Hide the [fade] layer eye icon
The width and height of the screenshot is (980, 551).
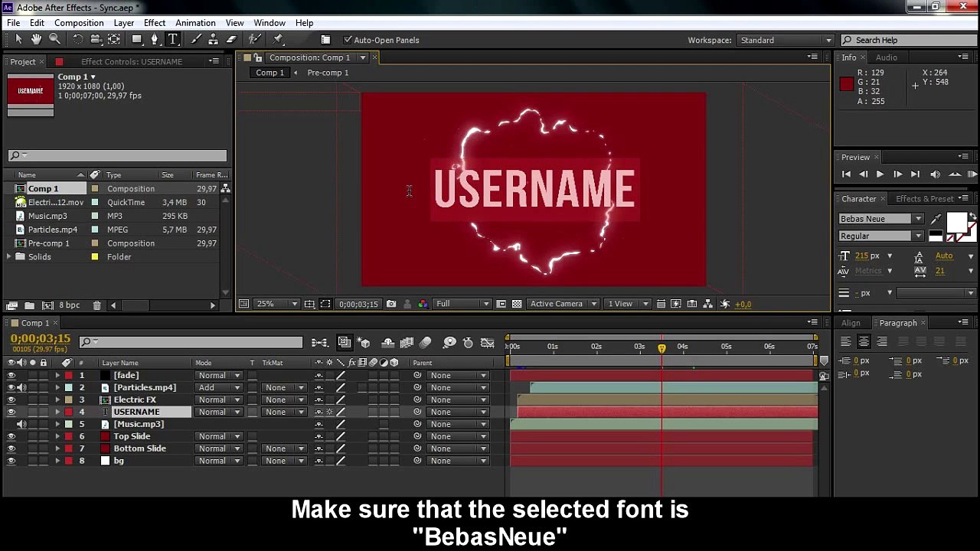click(x=11, y=375)
